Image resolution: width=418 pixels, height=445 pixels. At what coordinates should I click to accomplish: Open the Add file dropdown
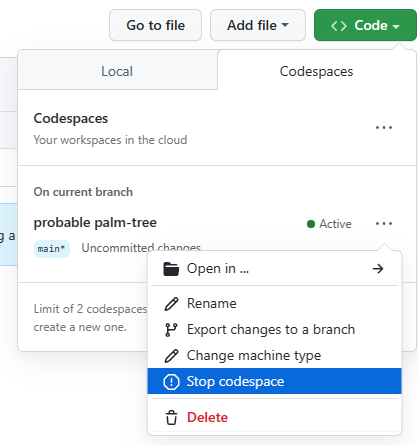point(258,25)
